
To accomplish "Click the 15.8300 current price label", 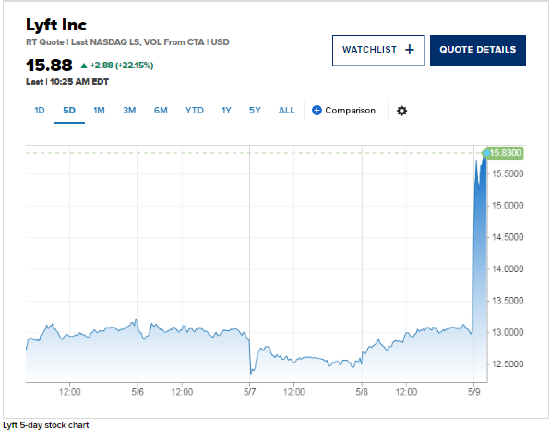I will [x=504, y=153].
